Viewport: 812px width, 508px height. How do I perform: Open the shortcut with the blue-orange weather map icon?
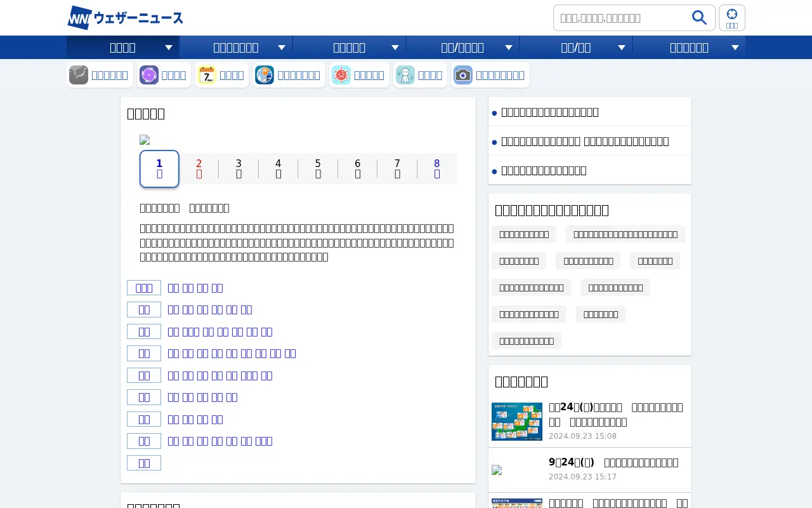(289, 75)
